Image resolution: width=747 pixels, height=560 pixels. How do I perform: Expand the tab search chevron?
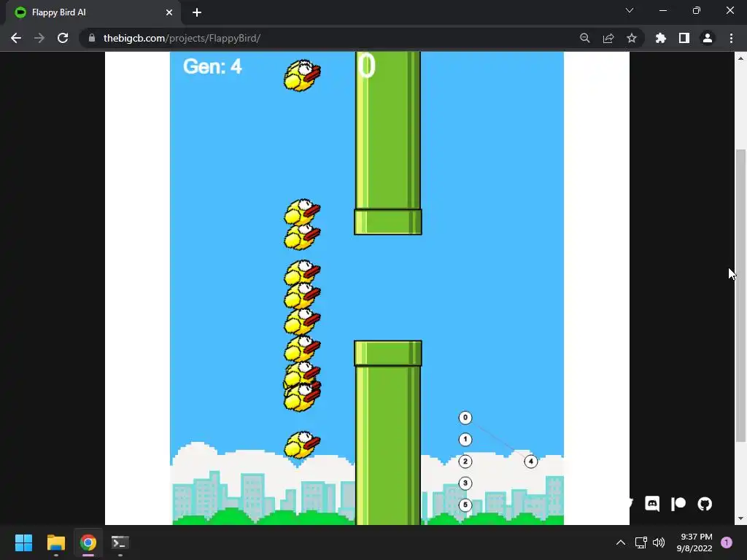[x=629, y=10]
